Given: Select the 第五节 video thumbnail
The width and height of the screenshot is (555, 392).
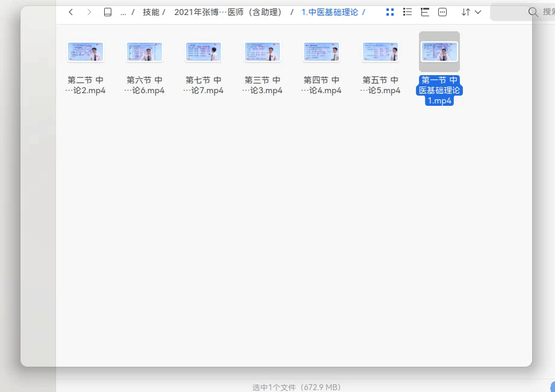Looking at the screenshot, I should click(x=380, y=52).
